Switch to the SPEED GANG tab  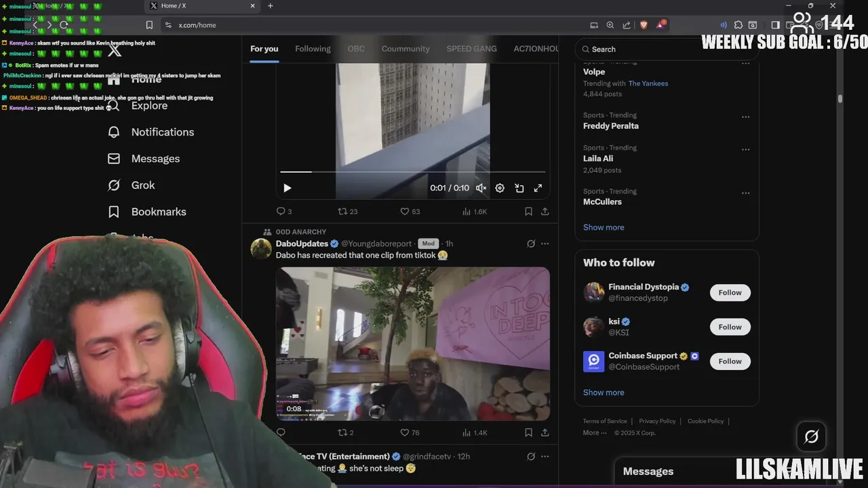[x=471, y=49]
